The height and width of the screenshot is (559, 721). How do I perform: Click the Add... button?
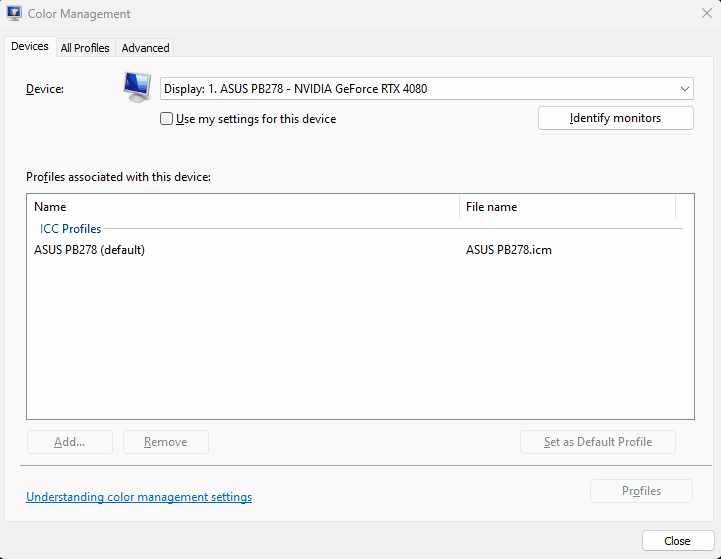point(70,442)
